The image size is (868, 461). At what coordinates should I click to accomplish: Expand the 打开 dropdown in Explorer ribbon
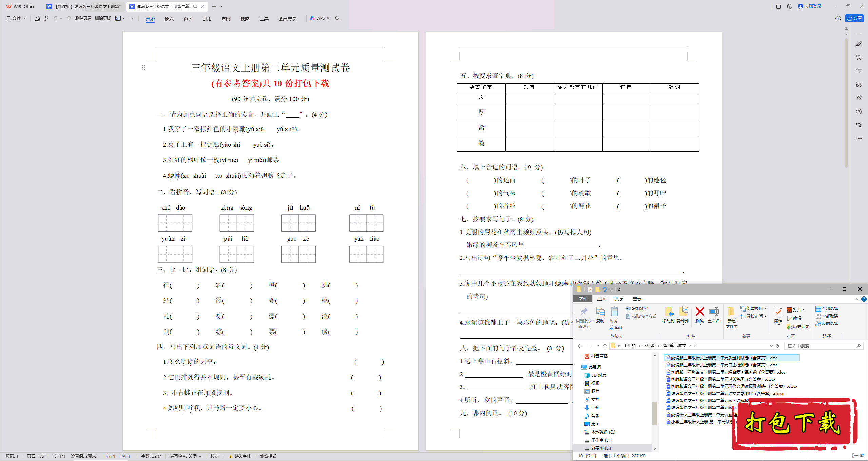(x=804, y=310)
